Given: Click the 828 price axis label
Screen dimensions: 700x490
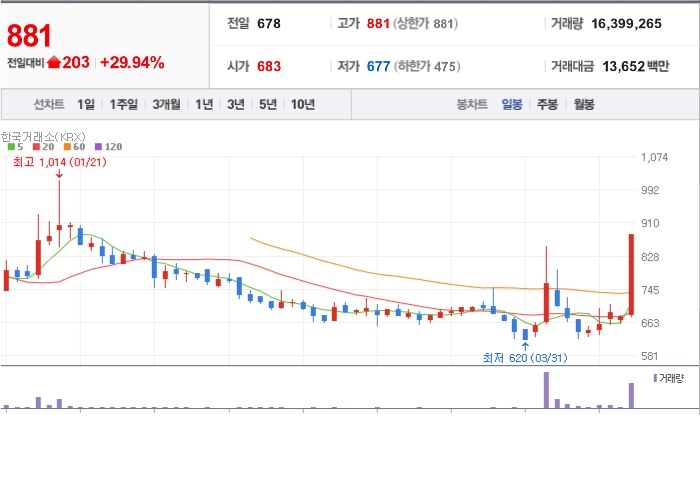Looking at the screenshot, I should (650, 257).
